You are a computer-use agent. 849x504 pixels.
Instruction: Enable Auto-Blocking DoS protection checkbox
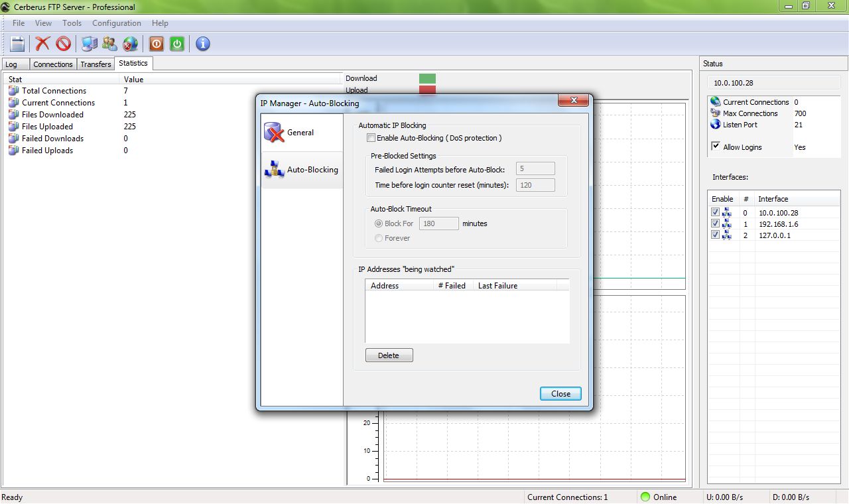371,138
